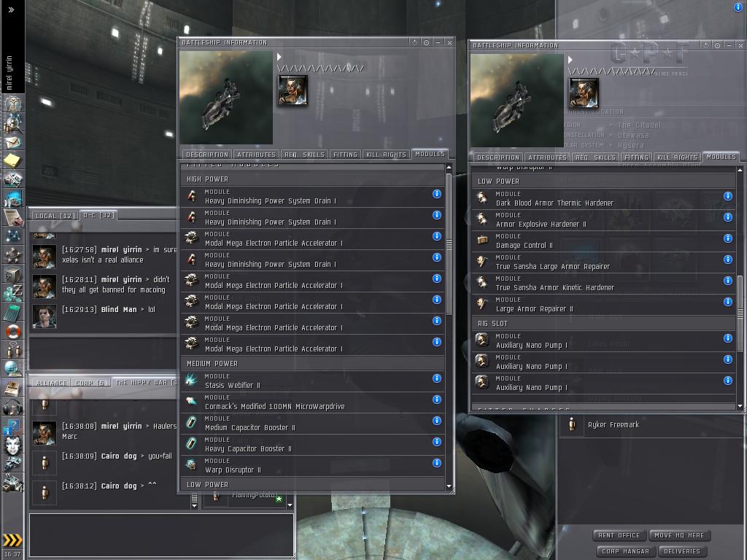Open info icon for Armor Explosive Hardener II
The width and height of the screenshot is (747, 560).
728,217
